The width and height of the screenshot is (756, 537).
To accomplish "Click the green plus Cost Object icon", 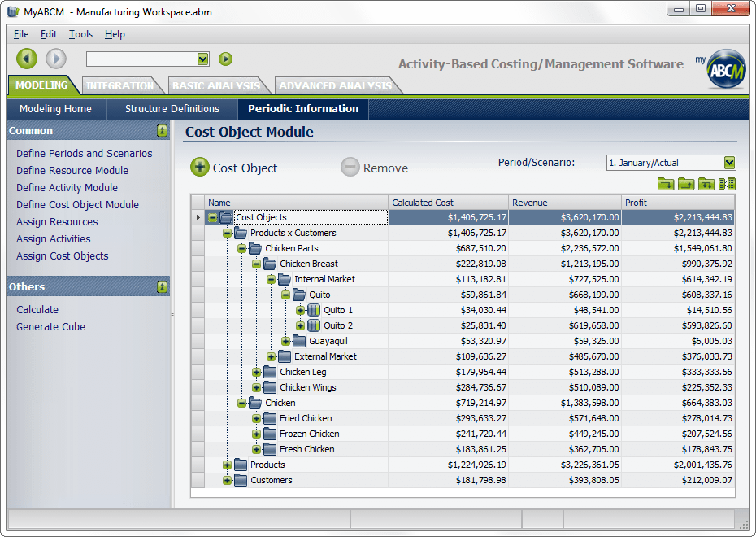I will pyautogui.click(x=200, y=168).
